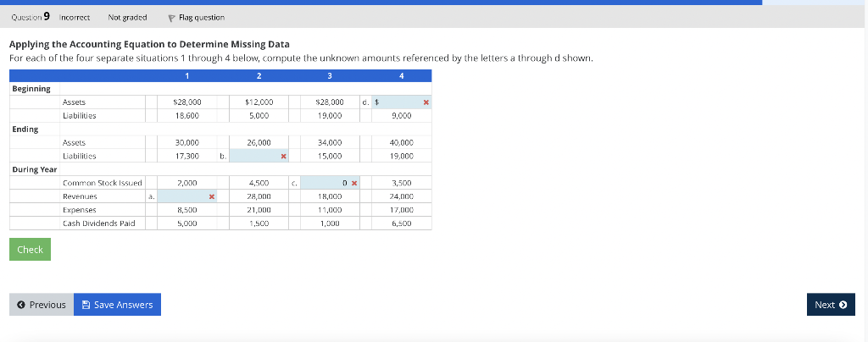
Task: Click the 'Not graded' status label
Action: pos(127,18)
